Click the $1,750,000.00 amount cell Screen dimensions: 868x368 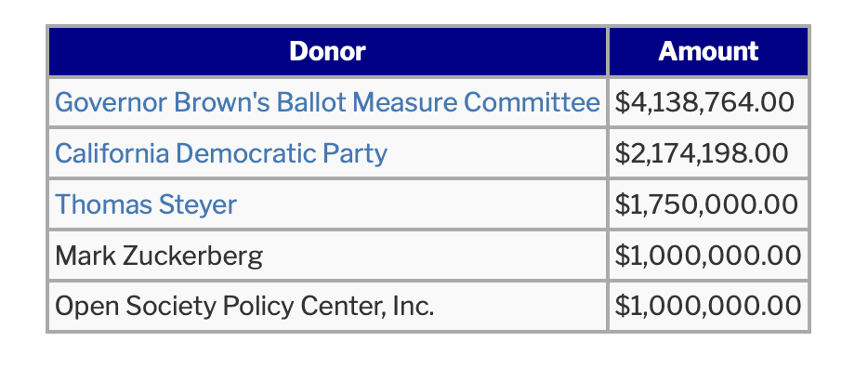point(708,204)
